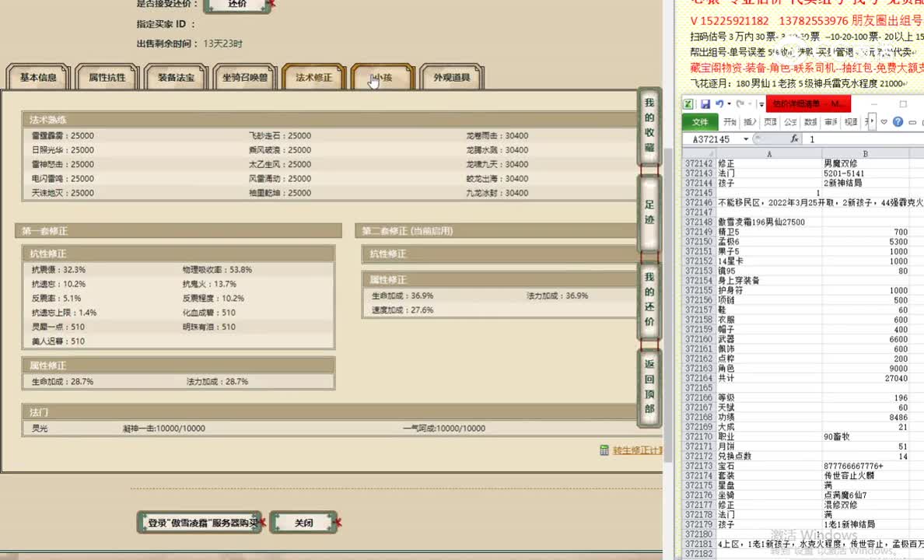Open the Excel 文件 menu

click(701, 121)
